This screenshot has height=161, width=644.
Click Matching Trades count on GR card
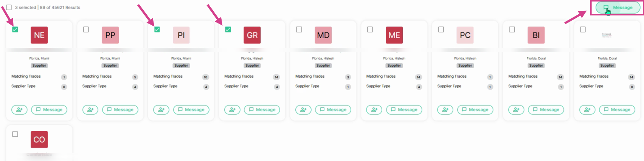[x=276, y=77]
